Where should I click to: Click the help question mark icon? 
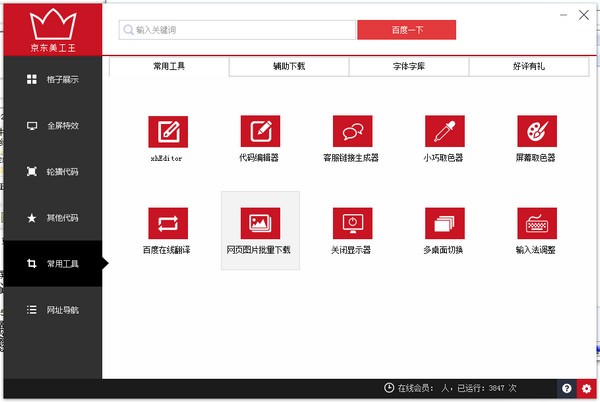coord(567,389)
